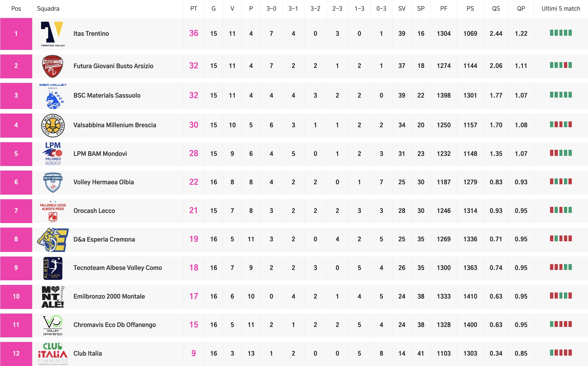Click the Idea Volley Sassuolo logo
The image size is (588, 366).
click(x=53, y=96)
